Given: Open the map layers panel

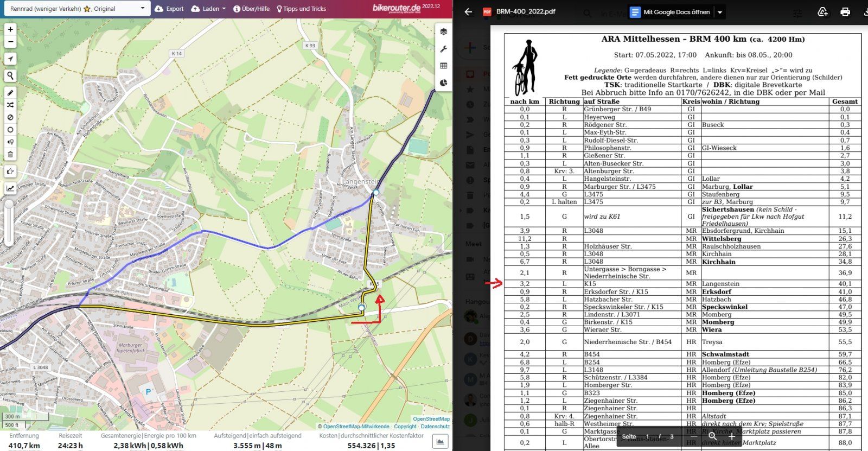Looking at the screenshot, I should click(443, 31).
